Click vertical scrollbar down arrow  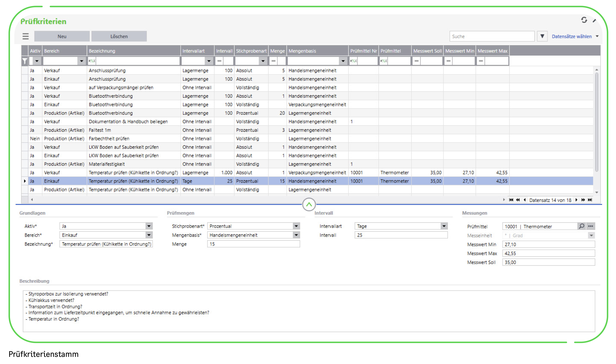pos(597,192)
